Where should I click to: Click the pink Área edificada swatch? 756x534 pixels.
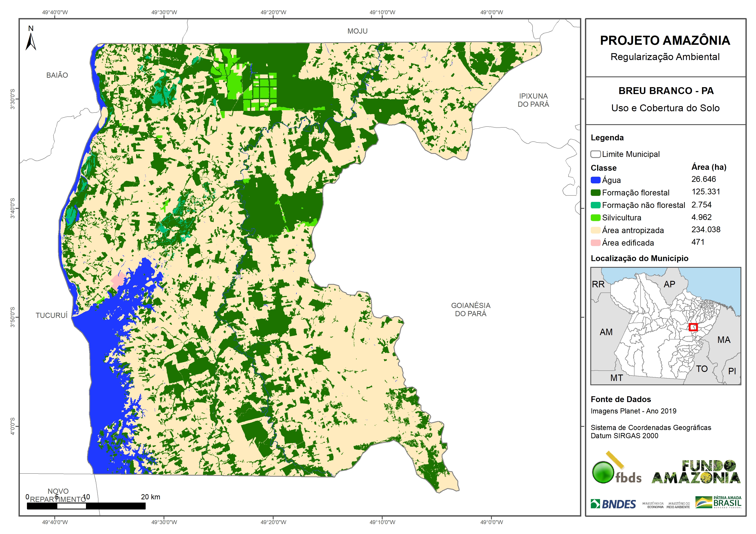pyautogui.click(x=595, y=243)
